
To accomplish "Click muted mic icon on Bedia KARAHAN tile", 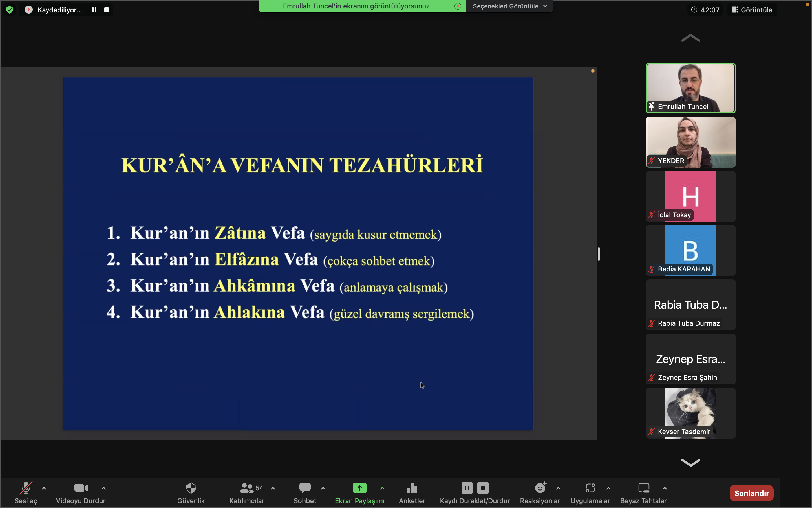I will [651, 269].
